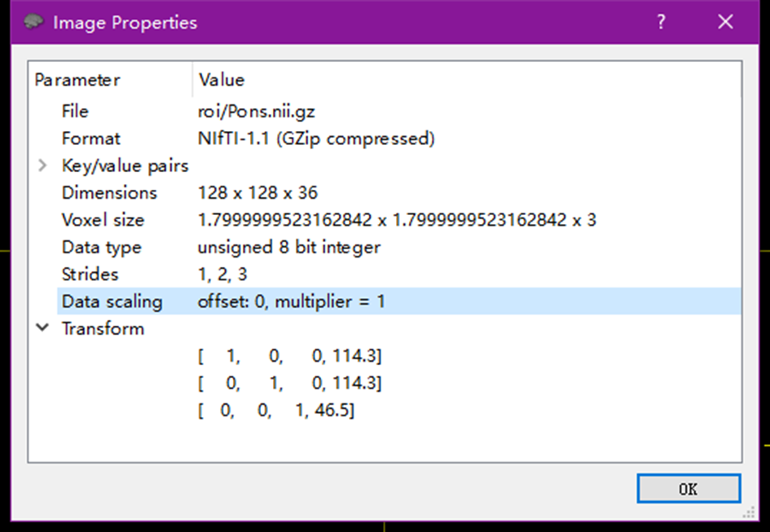Click the OK button

(689, 489)
